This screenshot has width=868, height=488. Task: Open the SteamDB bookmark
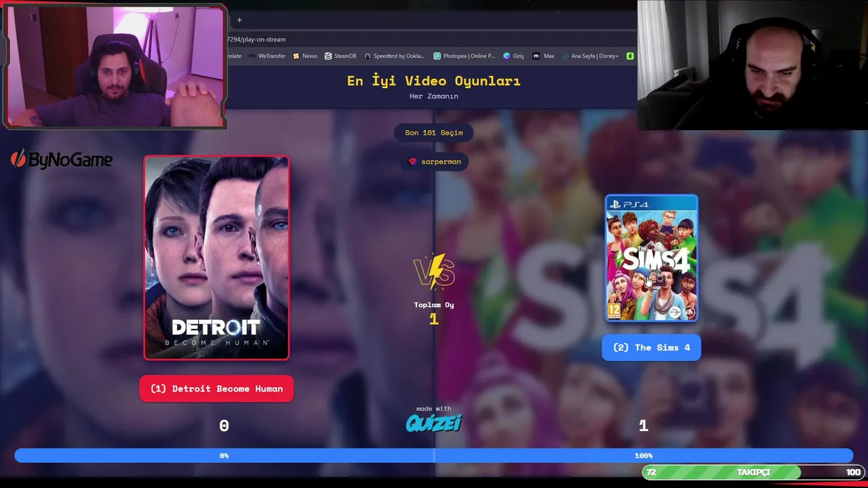click(340, 56)
